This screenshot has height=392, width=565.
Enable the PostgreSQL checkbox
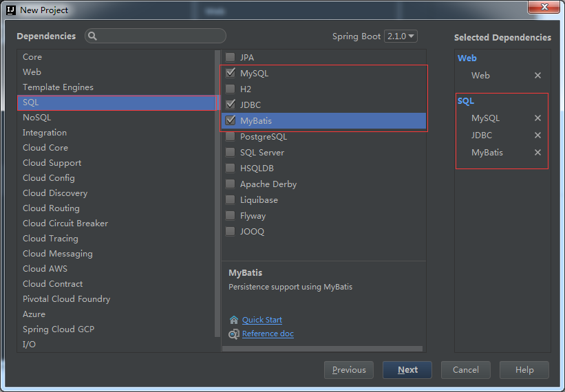(x=231, y=137)
